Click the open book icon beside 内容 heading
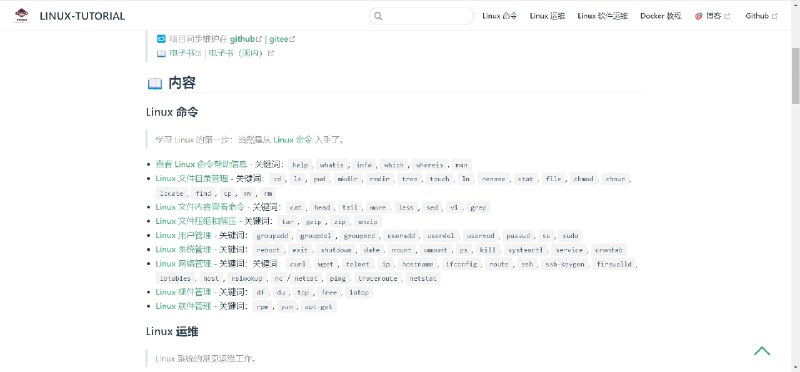The image size is (800, 372). pos(155,84)
